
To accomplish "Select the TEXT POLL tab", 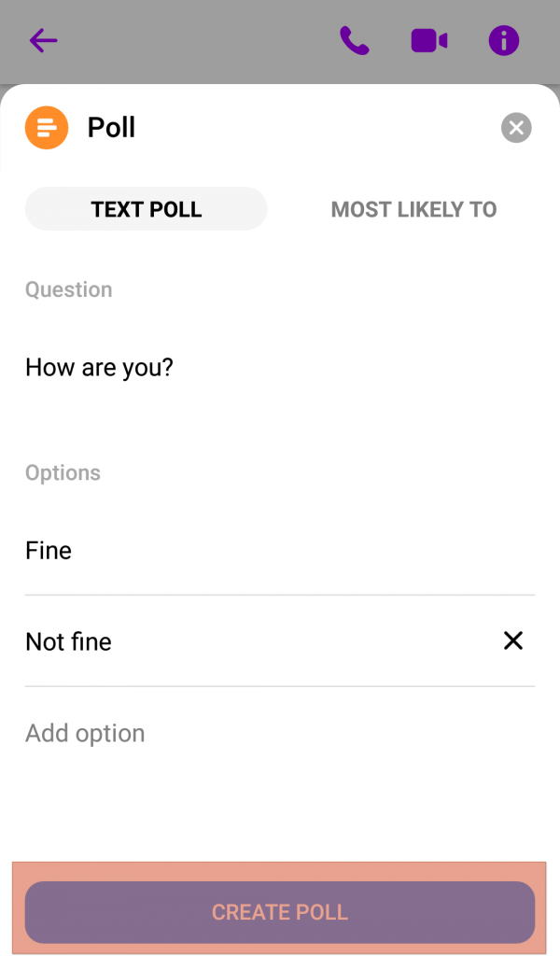I will (x=146, y=209).
